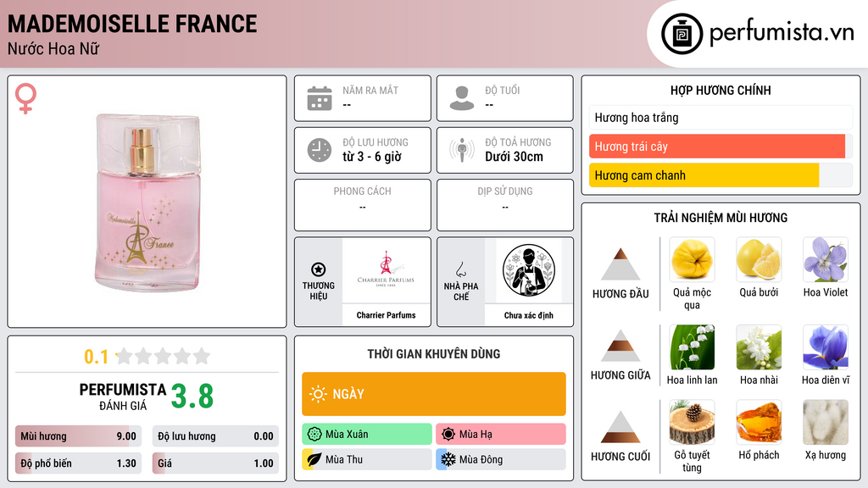
Task: Click the clock icon for Độ lưu hương
Action: [x=320, y=150]
